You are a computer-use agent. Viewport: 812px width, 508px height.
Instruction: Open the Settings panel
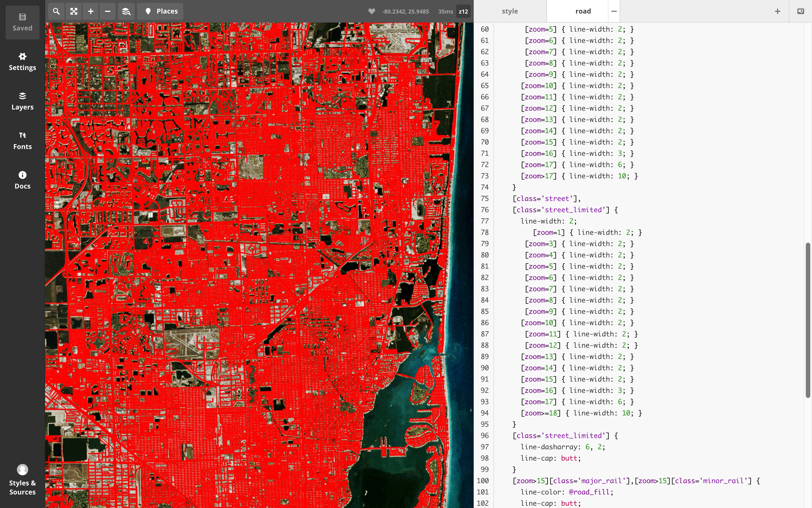(23, 62)
